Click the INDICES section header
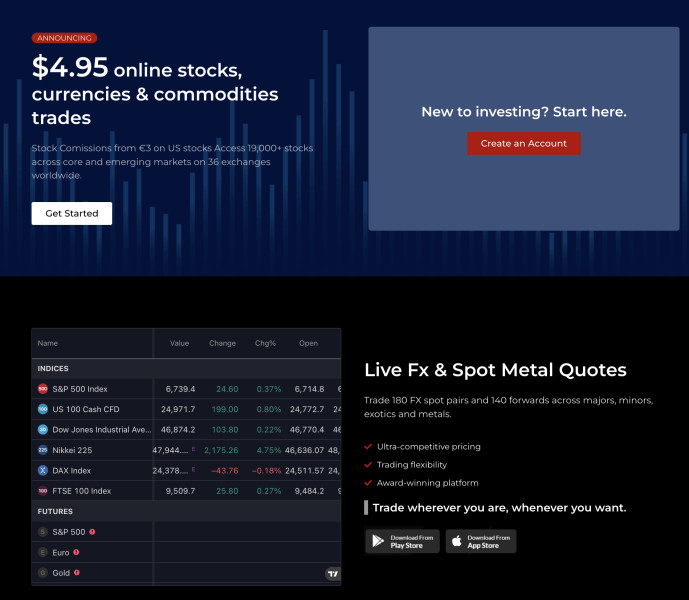This screenshot has height=600, width=689. (53, 368)
